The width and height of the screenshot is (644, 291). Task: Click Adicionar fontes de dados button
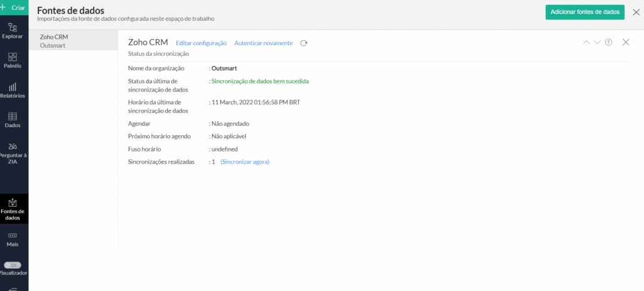tap(585, 12)
